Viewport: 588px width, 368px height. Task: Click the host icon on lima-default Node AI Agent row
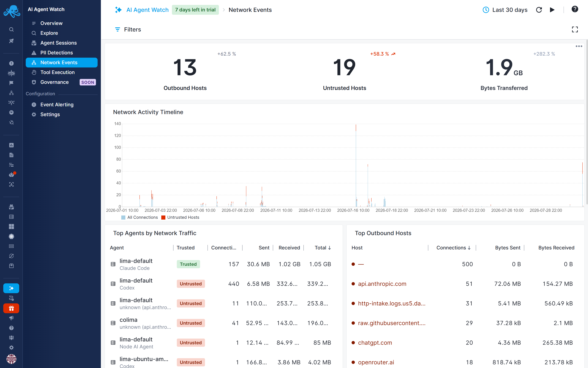(113, 343)
